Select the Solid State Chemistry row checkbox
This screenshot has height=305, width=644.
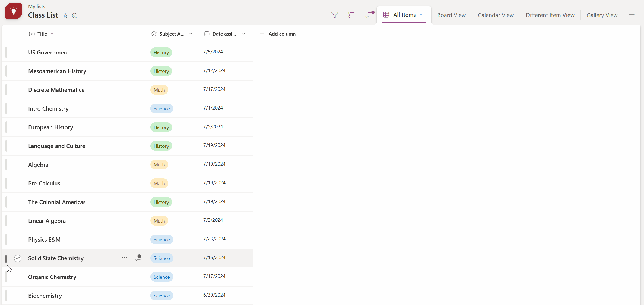tap(18, 258)
